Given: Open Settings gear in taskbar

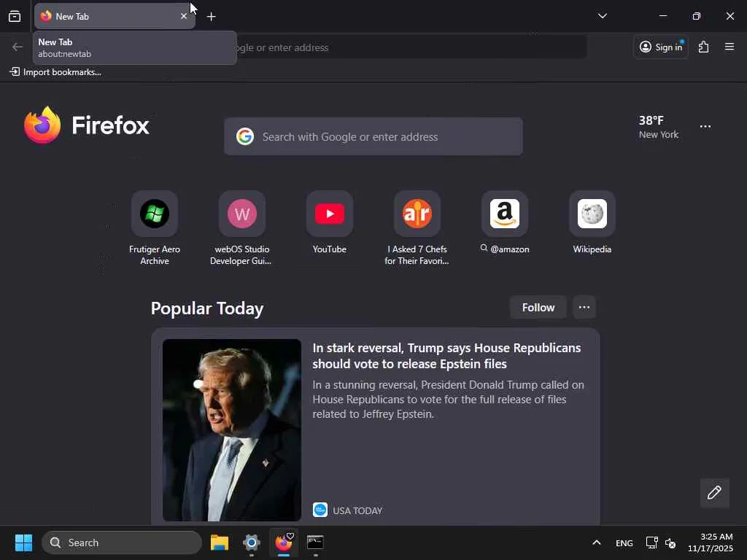Looking at the screenshot, I should pyautogui.click(x=252, y=542).
